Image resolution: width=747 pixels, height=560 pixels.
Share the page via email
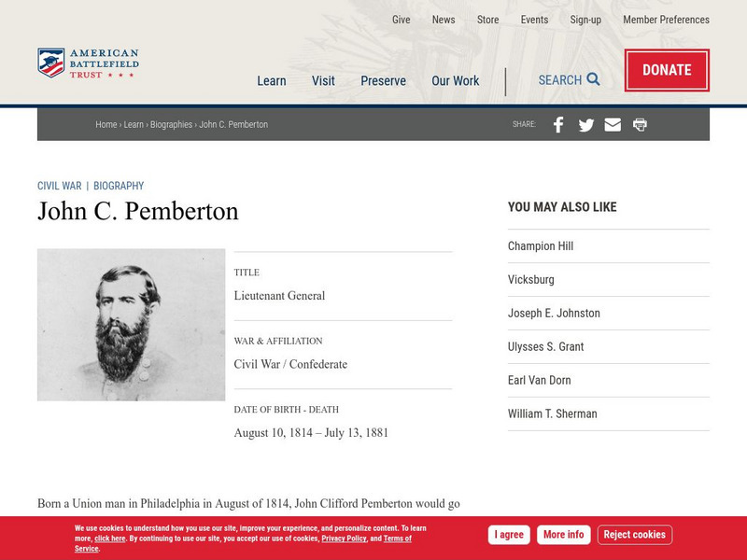click(613, 123)
